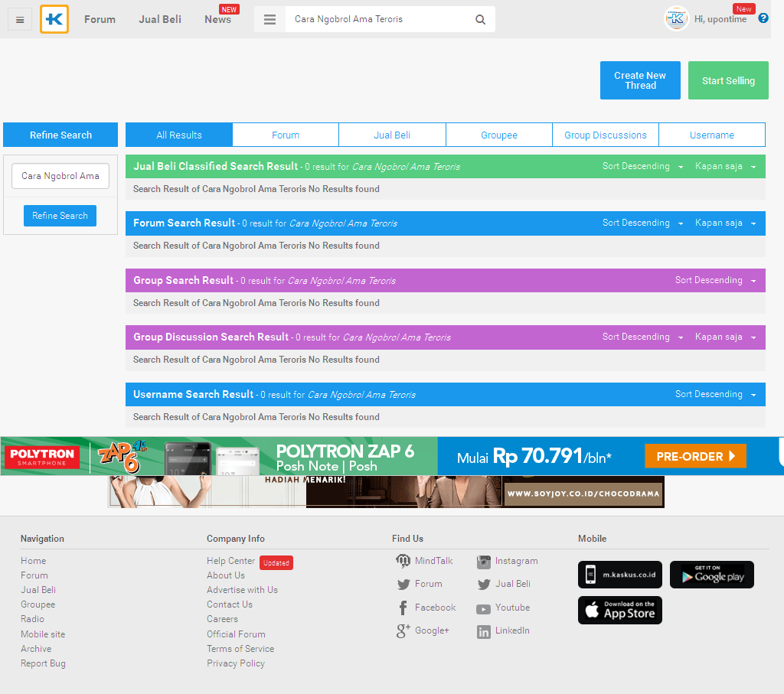Open the MindTalk icon in Find Us
The height and width of the screenshot is (694, 784).
[x=403, y=561]
